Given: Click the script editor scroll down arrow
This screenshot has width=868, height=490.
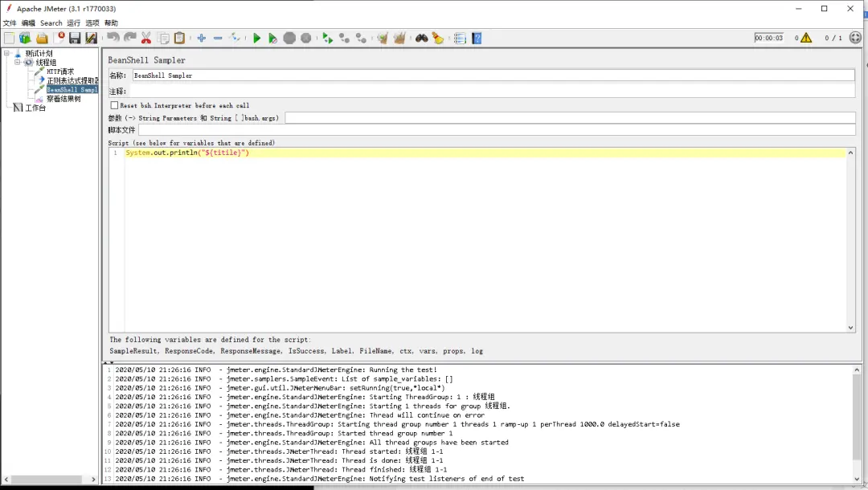Looking at the screenshot, I should (x=851, y=328).
